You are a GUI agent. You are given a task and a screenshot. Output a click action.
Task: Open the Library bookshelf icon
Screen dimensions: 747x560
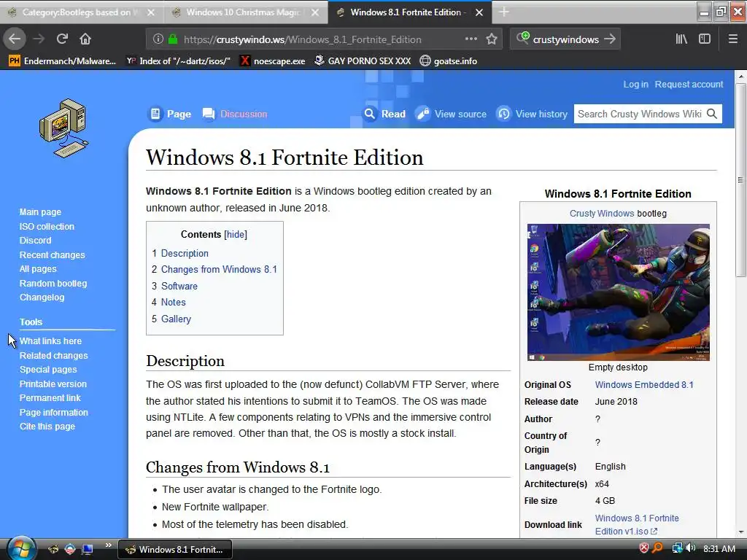(681, 39)
